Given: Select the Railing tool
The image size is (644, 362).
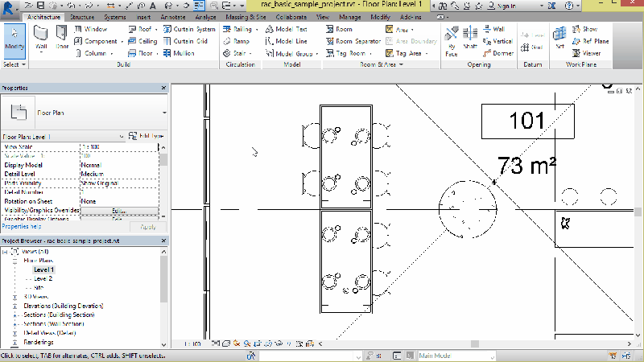Looking at the screenshot, I should pyautogui.click(x=237, y=29).
